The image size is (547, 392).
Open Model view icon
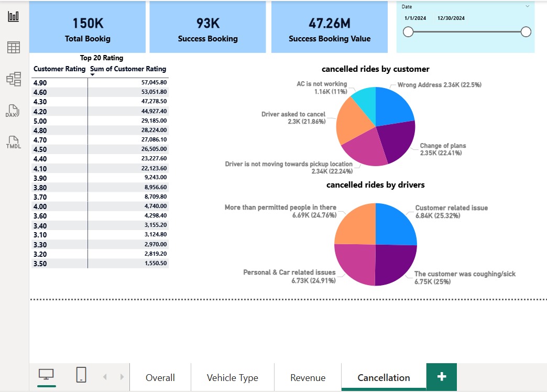tap(14, 79)
